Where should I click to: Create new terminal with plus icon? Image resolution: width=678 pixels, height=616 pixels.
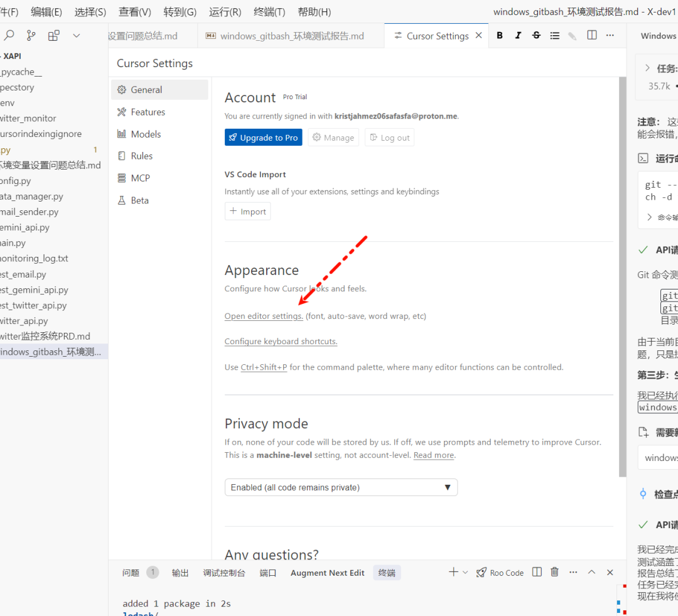(453, 572)
